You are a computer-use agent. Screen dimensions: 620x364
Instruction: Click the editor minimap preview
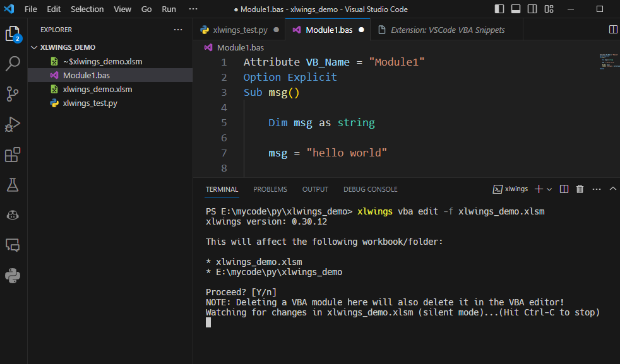(x=609, y=61)
